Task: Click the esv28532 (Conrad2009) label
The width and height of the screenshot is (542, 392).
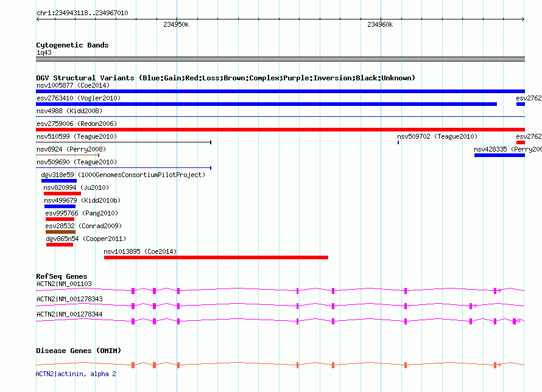Action: pyautogui.click(x=83, y=226)
